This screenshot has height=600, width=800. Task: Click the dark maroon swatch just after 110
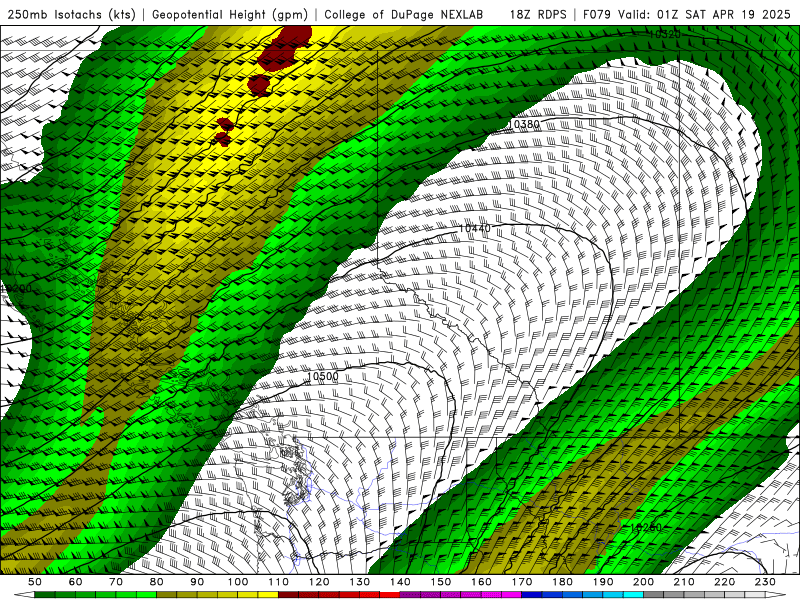click(289, 594)
